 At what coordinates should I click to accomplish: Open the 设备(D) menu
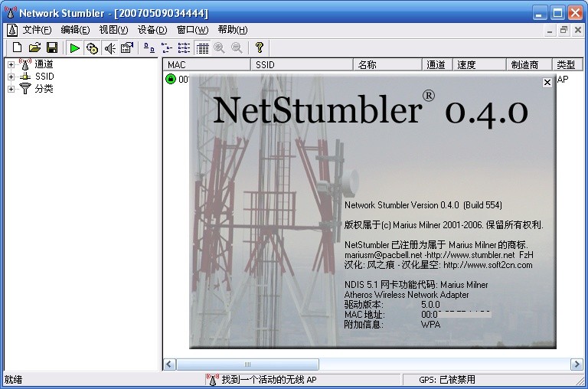(152, 30)
